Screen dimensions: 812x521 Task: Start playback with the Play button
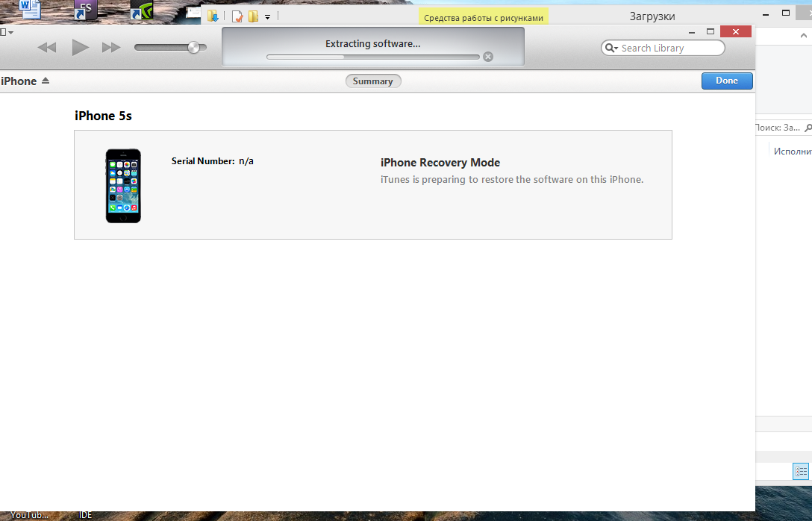tap(80, 47)
